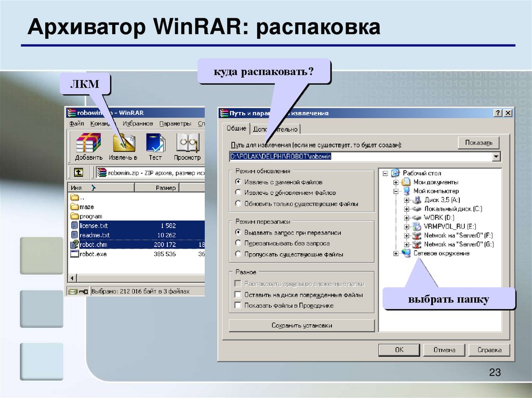The height and width of the screenshot is (398, 532).
Task: Switch to the Дополнительно tab
Action: [x=275, y=129]
